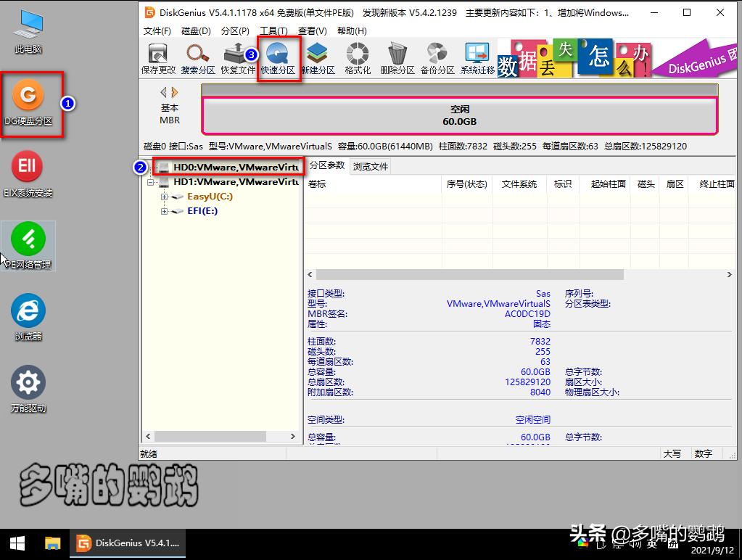Click the 新建分区 (New partition) icon
The height and width of the screenshot is (560, 742).
click(x=318, y=59)
